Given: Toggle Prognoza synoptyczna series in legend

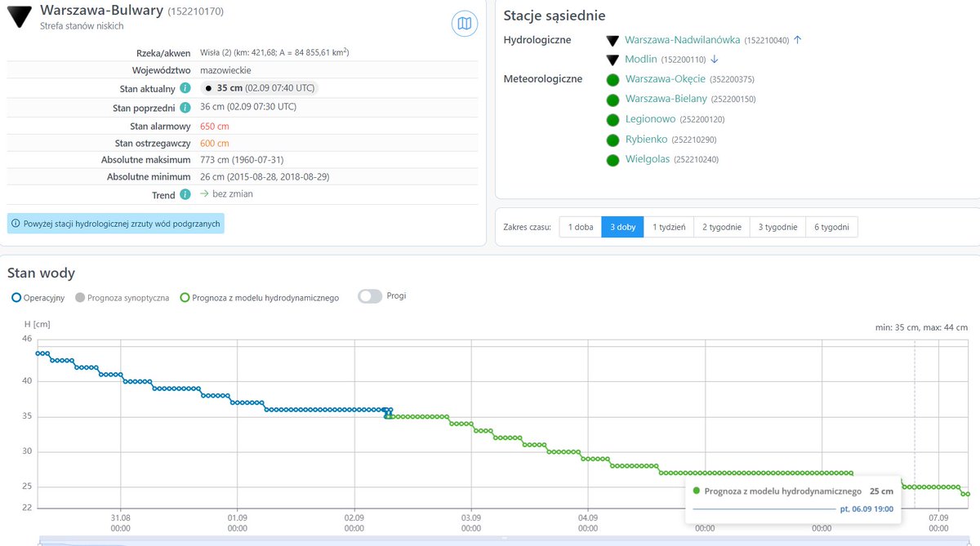Looking at the screenshot, I should pos(122,298).
